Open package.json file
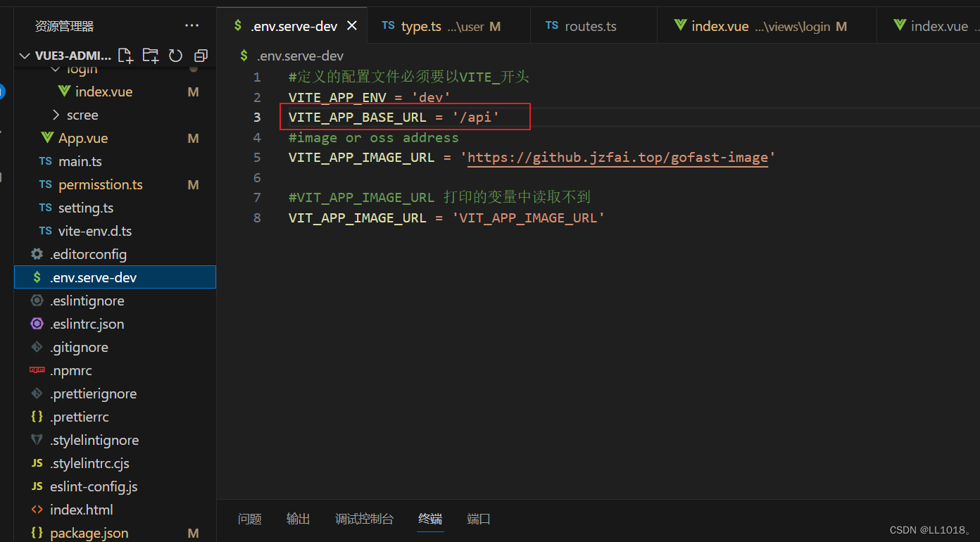The height and width of the screenshot is (542, 980). pos(89,533)
